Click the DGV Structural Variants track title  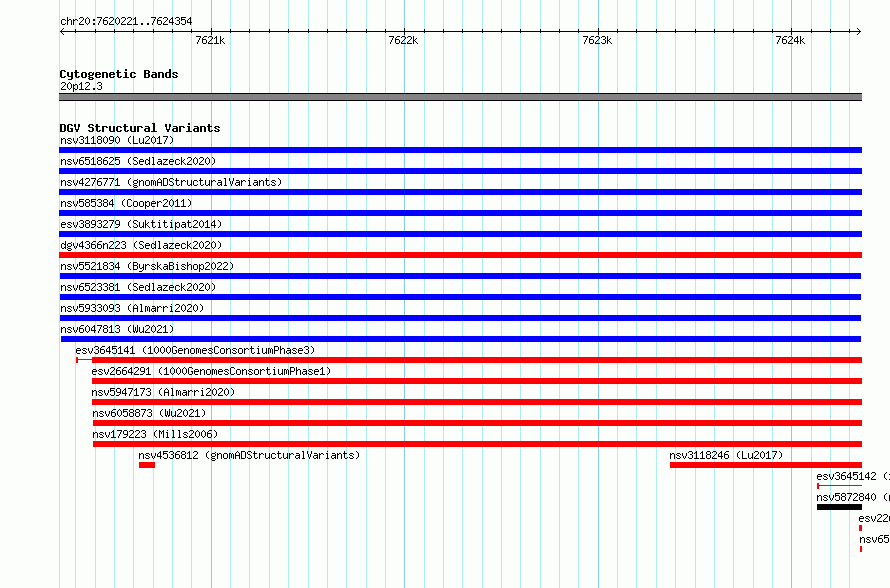click(140, 128)
